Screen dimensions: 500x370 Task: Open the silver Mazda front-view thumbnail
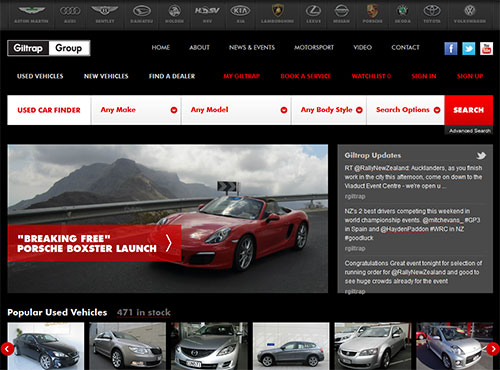pyautogui.click(x=209, y=346)
